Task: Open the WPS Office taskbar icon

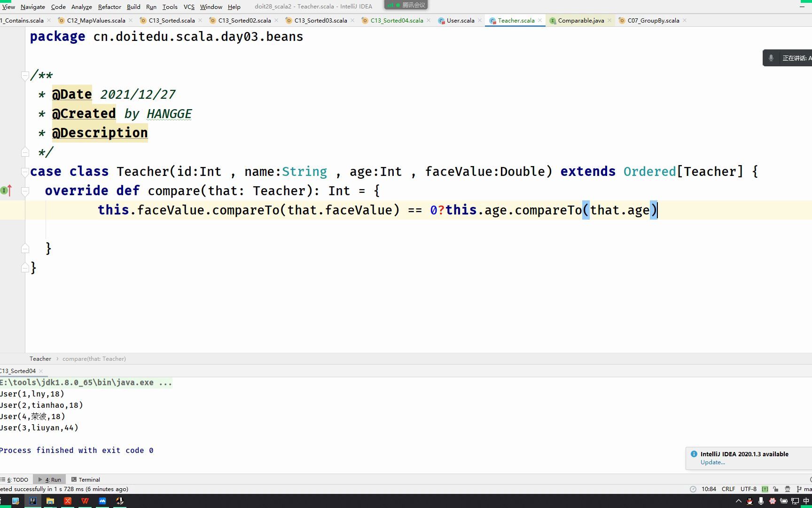Action: point(85,501)
